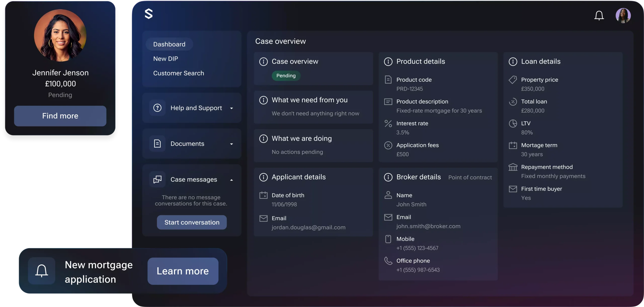644x307 pixels.
Task: Open New DIP menu item
Action: pos(166,59)
